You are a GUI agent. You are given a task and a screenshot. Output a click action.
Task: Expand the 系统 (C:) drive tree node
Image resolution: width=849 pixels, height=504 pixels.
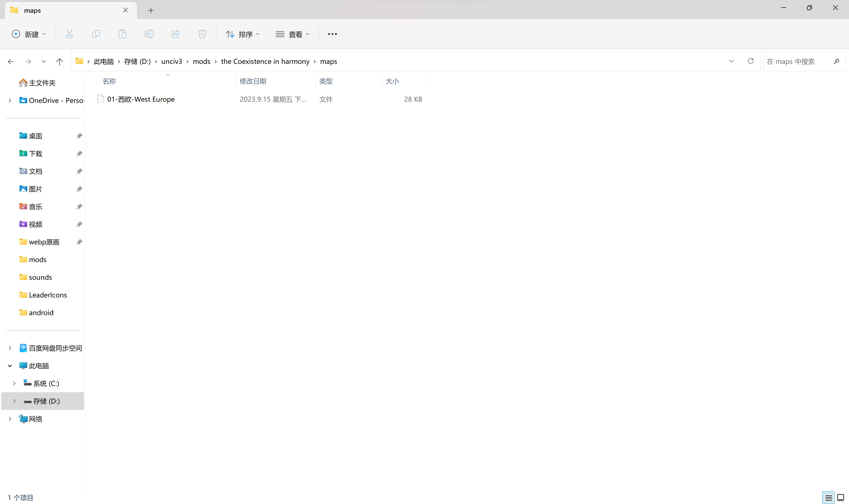point(14,383)
